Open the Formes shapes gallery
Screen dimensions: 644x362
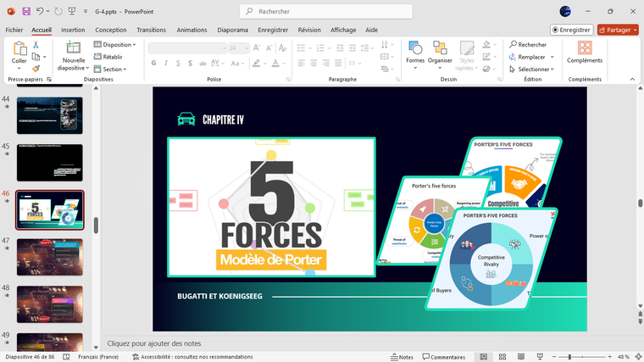coord(415,51)
